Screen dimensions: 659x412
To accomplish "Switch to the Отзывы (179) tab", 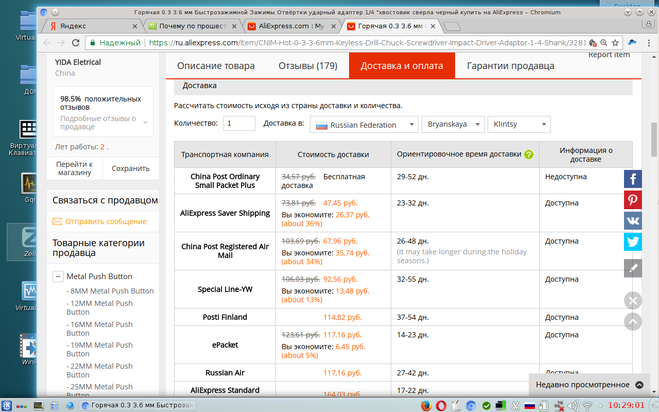I will [x=307, y=66].
